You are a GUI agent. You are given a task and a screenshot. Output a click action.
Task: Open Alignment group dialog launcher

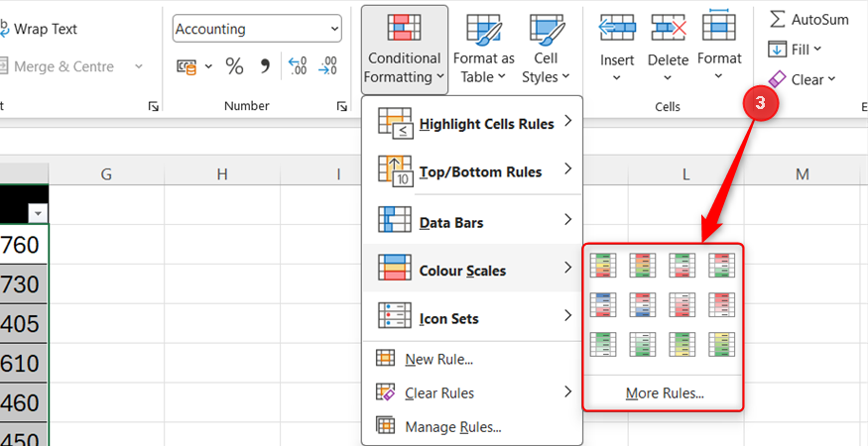click(x=154, y=106)
